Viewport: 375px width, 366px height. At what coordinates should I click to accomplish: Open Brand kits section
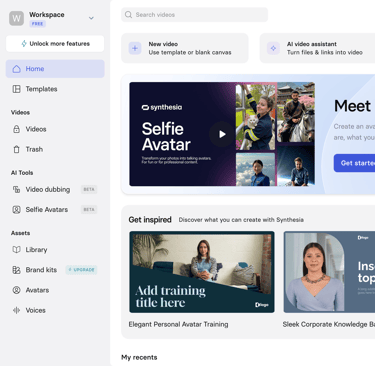[55, 270]
